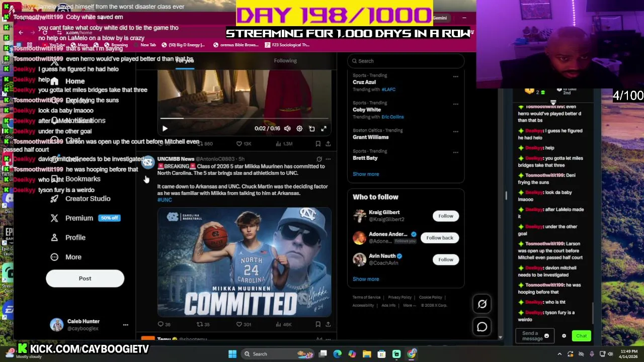Viewport: 644px width, 362px height.
Task: Click the #UNC hashtag link
Action: click(x=165, y=200)
